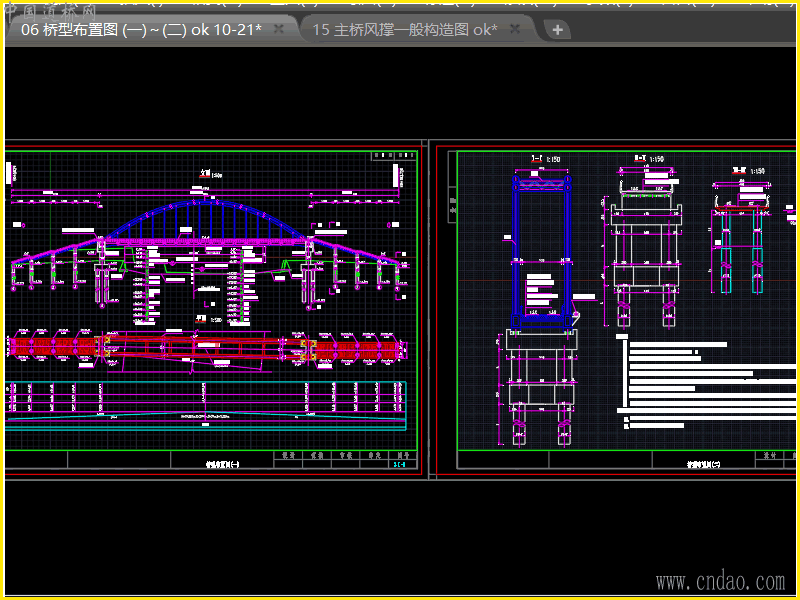Close the 06 桥型布置图 tab
Viewport: 800px width, 600px height.
point(279,30)
